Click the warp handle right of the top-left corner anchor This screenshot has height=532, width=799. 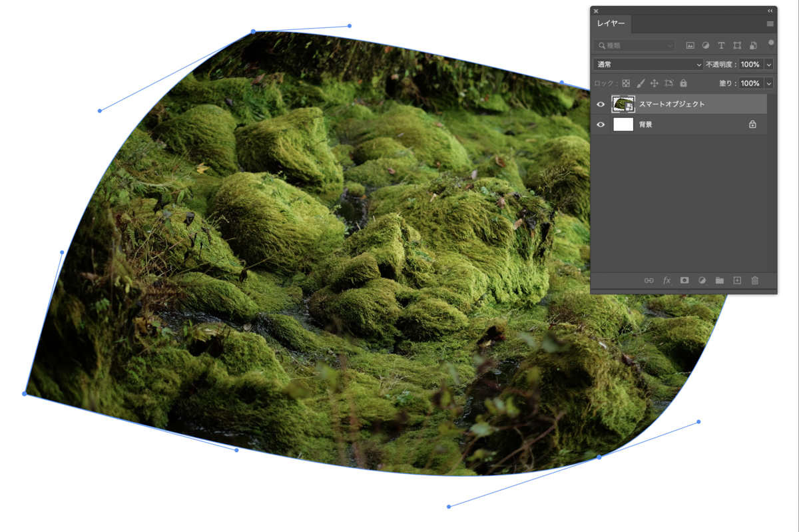coord(350,26)
